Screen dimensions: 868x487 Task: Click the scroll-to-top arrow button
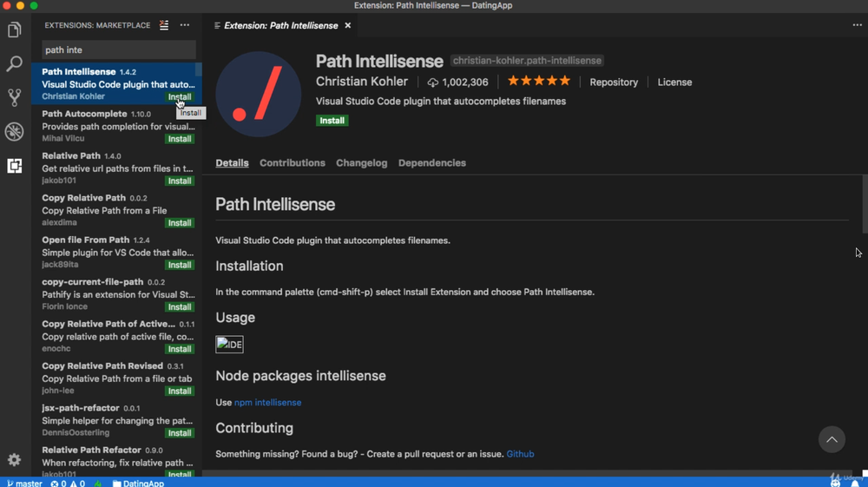point(832,439)
